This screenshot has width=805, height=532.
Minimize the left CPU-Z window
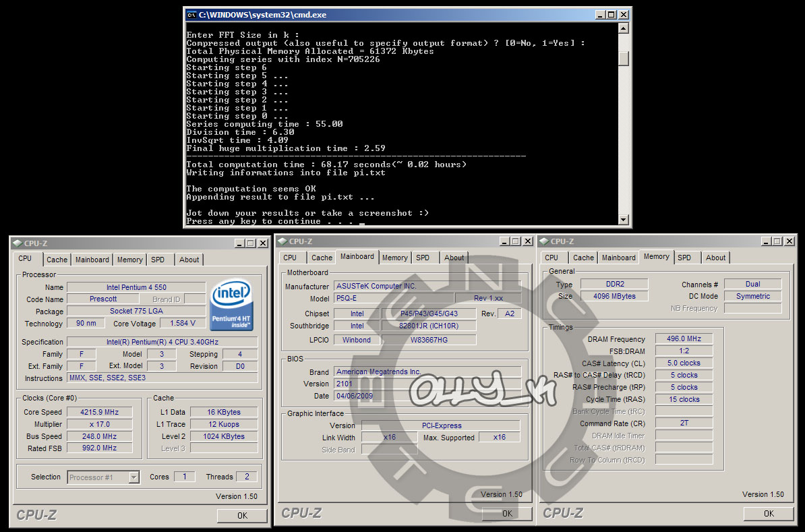[239, 243]
